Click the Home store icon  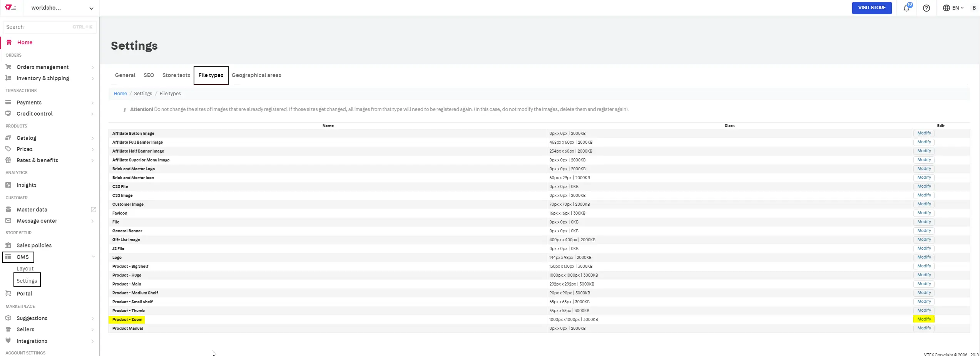(x=9, y=42)
